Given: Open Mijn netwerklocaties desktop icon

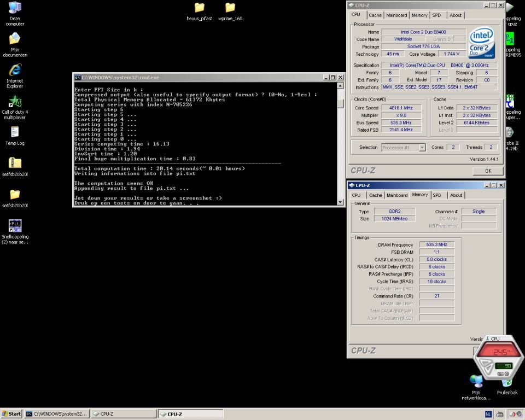Looking at the screenshot, I should click(476, 381).
